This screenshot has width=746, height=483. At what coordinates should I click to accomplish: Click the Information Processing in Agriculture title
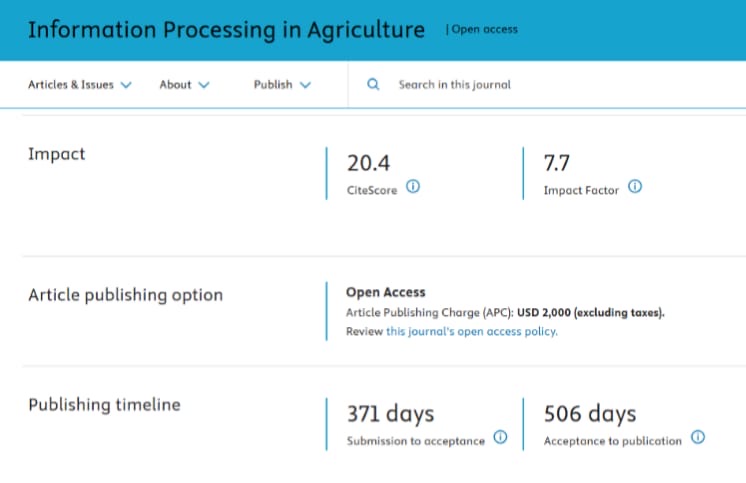pyautogui.click(x=226, y=30)
